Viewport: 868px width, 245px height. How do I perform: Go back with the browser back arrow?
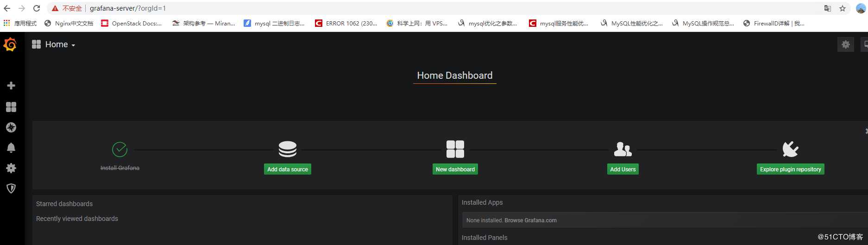(7, 8)
